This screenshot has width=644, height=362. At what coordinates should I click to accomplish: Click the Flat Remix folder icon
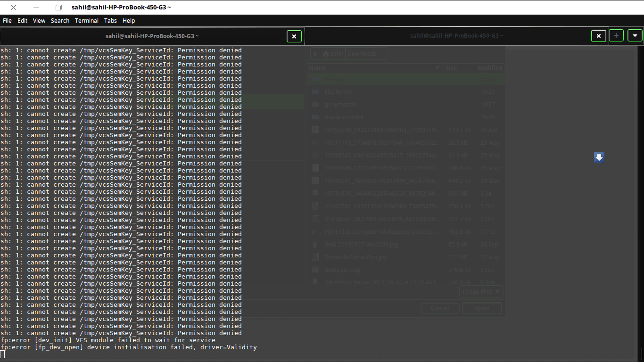tap(315, 91)
